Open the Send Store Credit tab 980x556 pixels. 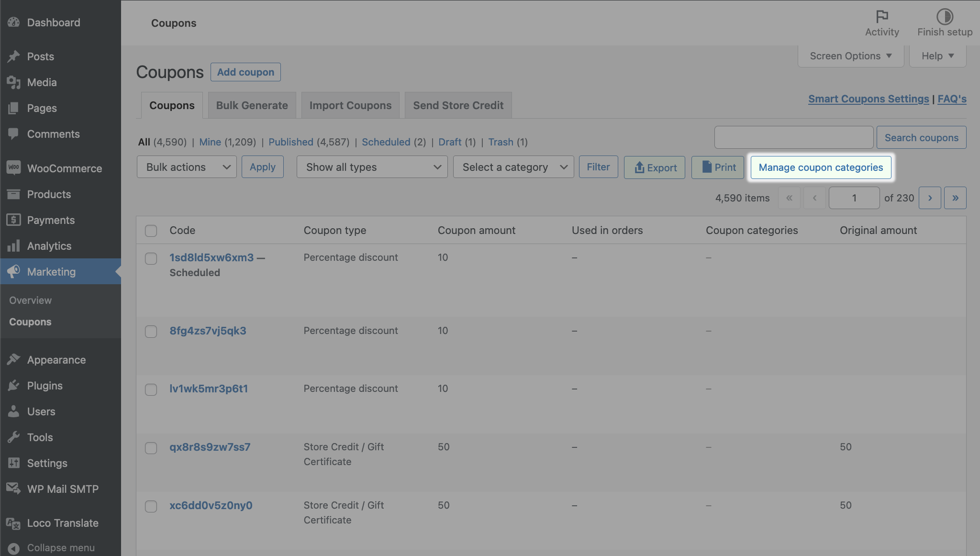458,105
